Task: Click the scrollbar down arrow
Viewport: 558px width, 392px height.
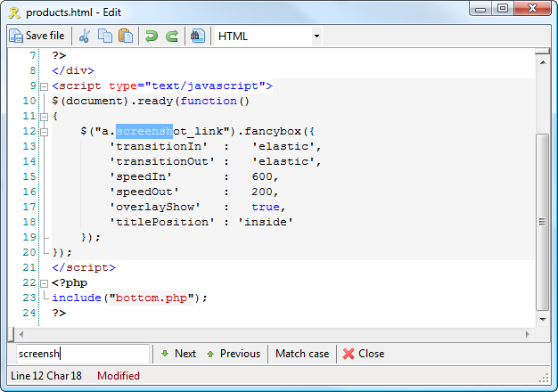Action: point(543,318)
